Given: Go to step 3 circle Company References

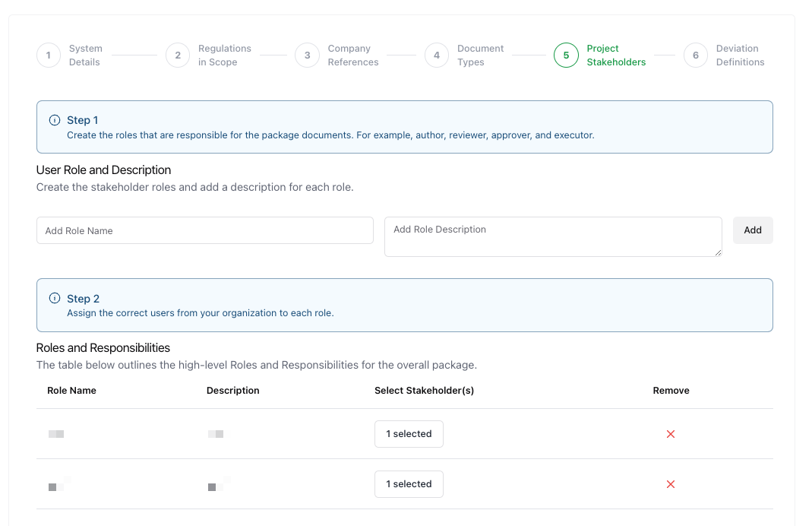Looking at the screenshot, I should click(x=307, y=55).
